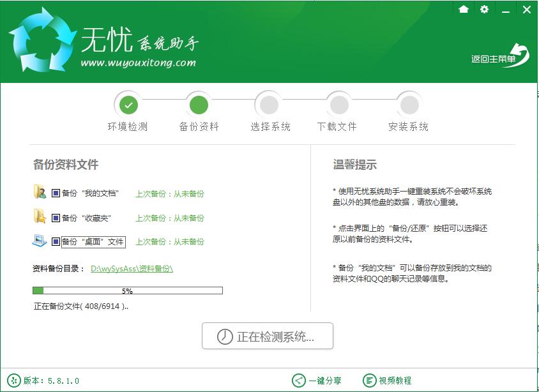The width and height of the screenshot is (539, 392).
Task: Click the 下载文件 step indicator
Action: coord(338,104)
